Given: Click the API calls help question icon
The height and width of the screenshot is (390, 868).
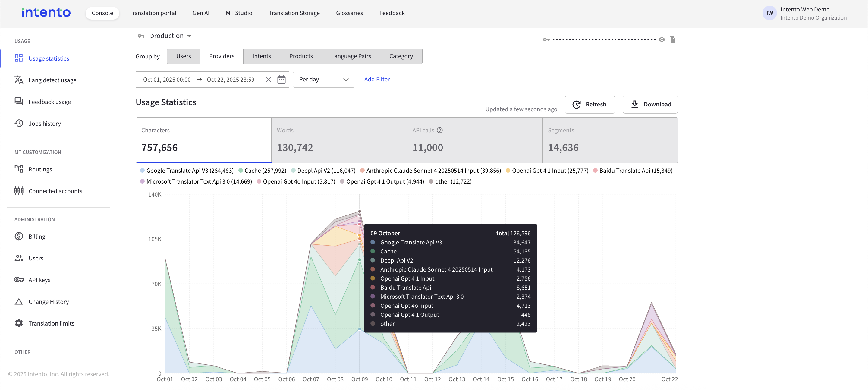Looking at the screenshot, I should point(439,130).
